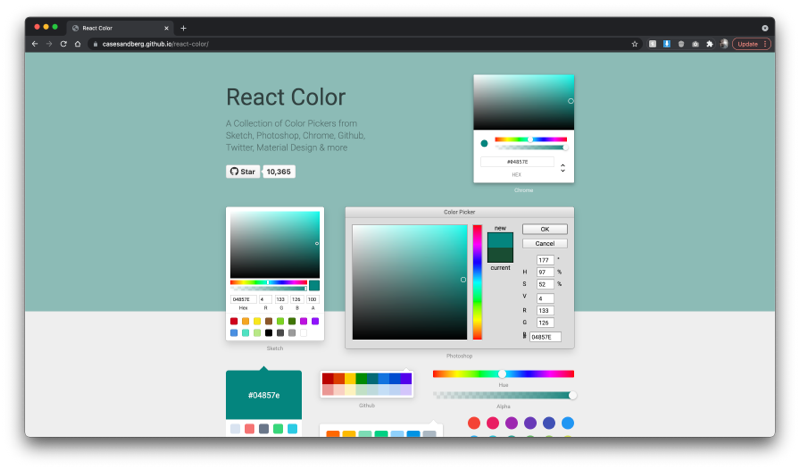
Task: Click the Sketch picker alpha field showing 100
Action: coord(312,299)
